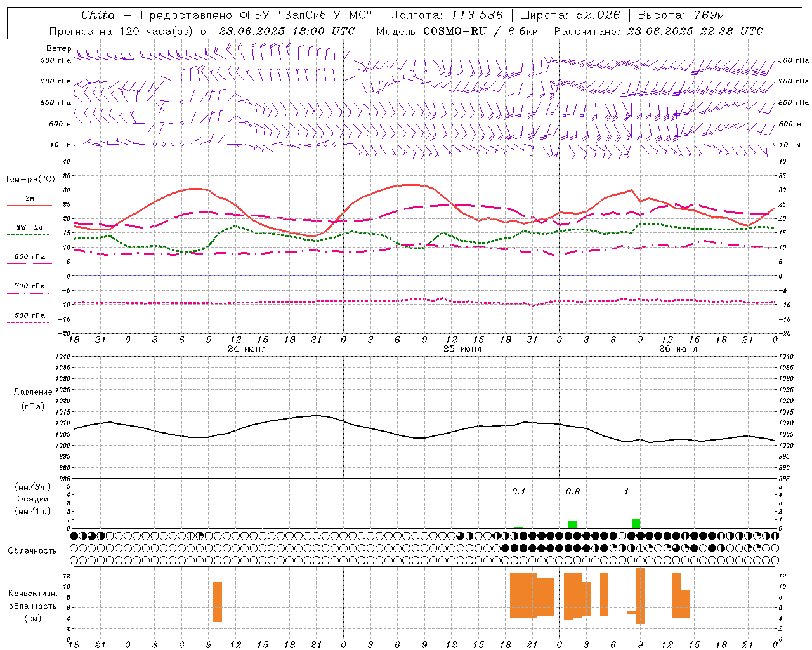Click the green precipitation bar under 0.8
Image resolution: width=812 pixels, height=650 pixels.
572,524
